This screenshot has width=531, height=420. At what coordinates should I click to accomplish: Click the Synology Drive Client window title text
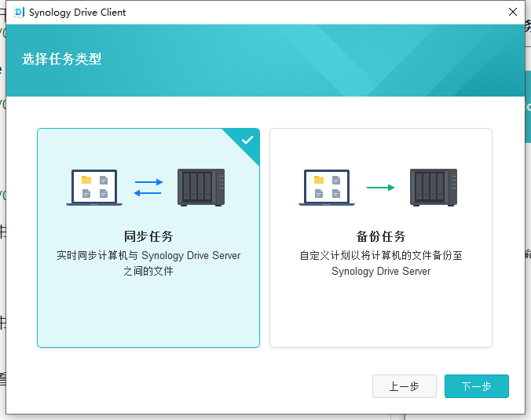click(x=77, y=13)
